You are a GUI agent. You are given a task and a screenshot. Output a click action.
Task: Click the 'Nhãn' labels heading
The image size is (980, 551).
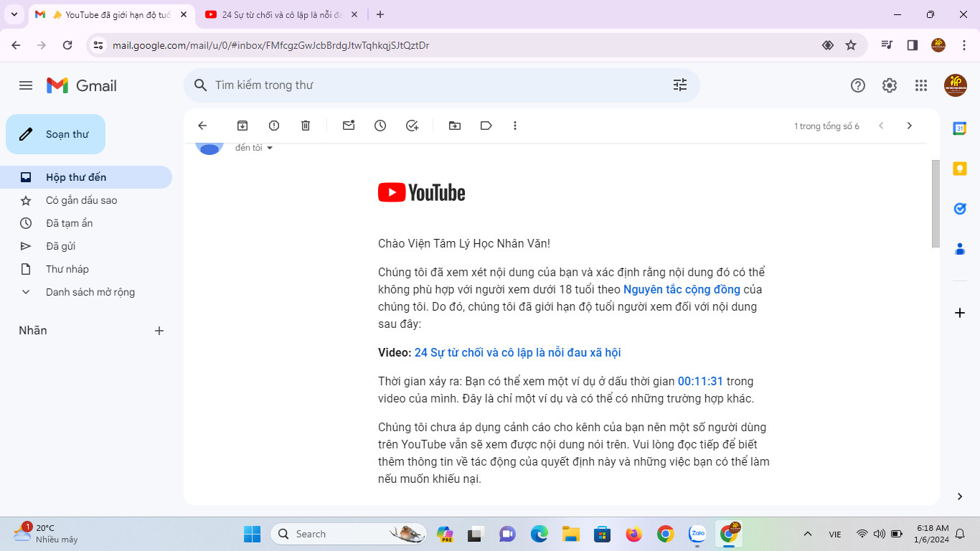33,331
